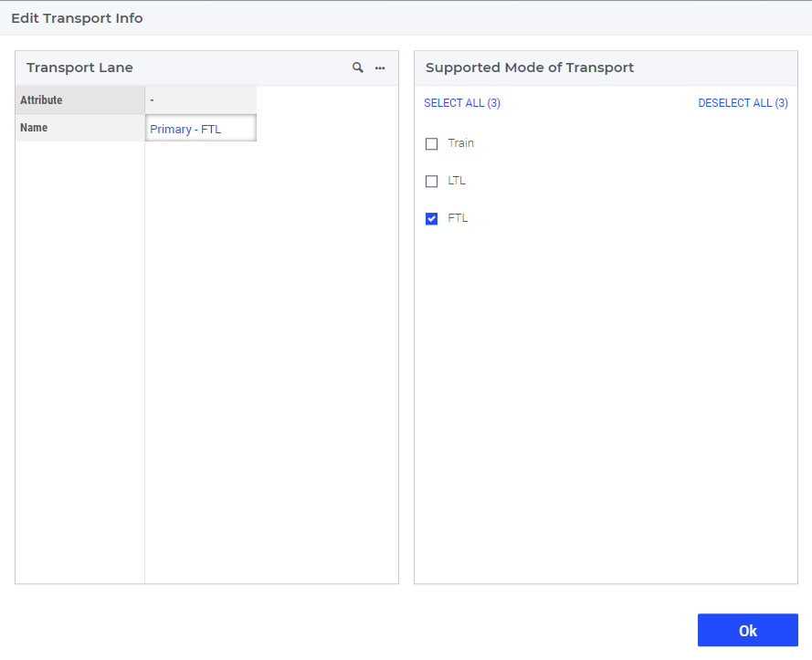Click the blank space beneath the Primary - FTL cell
Screen dimensions: 812x660
(x=201, y=362)
